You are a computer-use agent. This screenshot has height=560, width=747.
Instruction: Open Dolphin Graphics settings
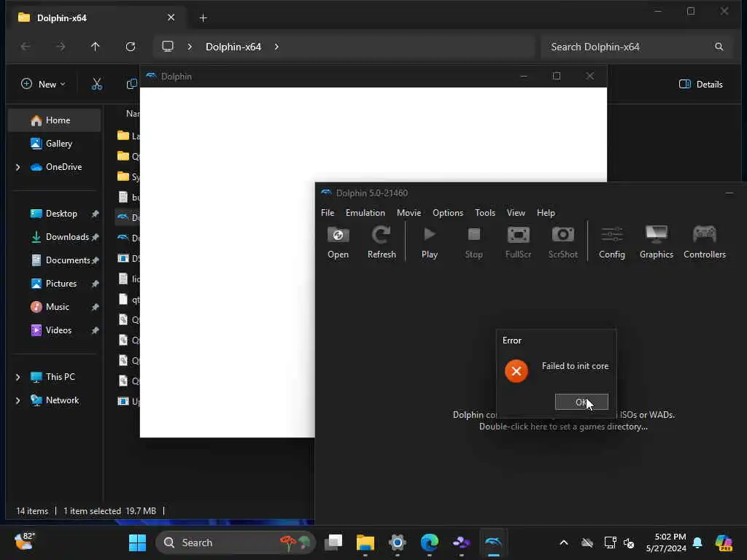tap(656, 242)
